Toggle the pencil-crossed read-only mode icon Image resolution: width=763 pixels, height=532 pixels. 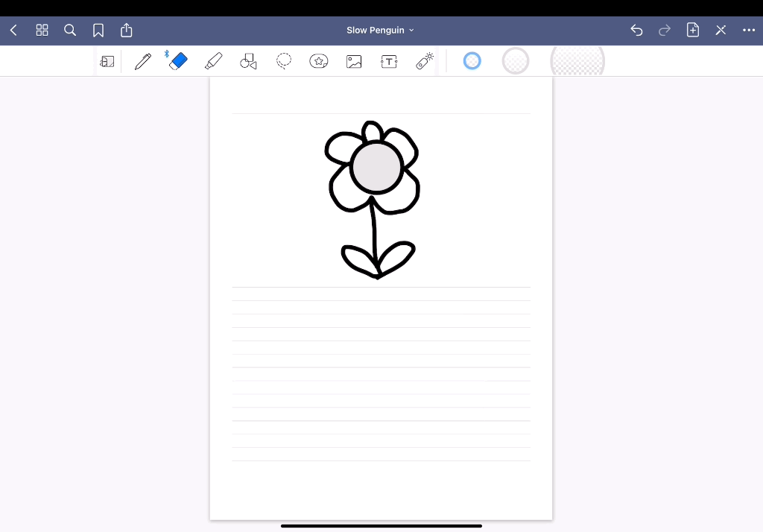point(721,31)
